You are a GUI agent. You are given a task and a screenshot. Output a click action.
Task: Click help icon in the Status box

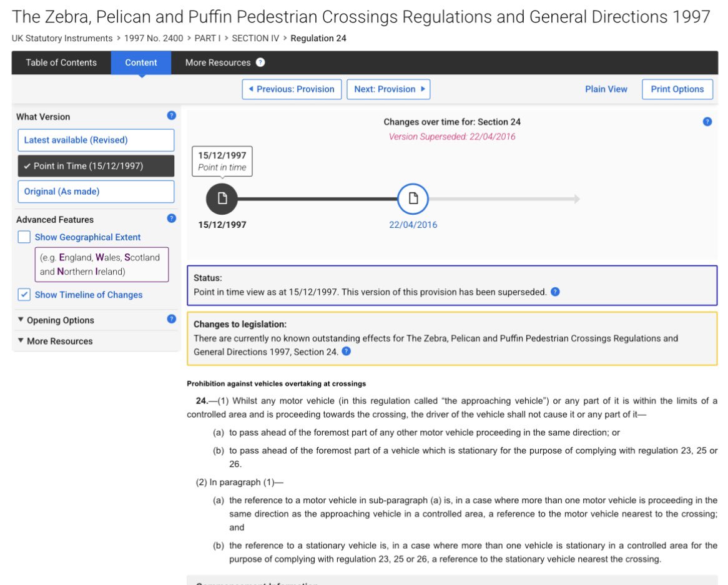555,292
